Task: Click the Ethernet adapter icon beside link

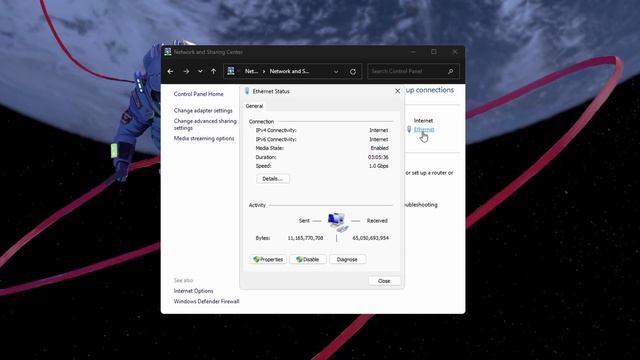Action: coord(409,129)
